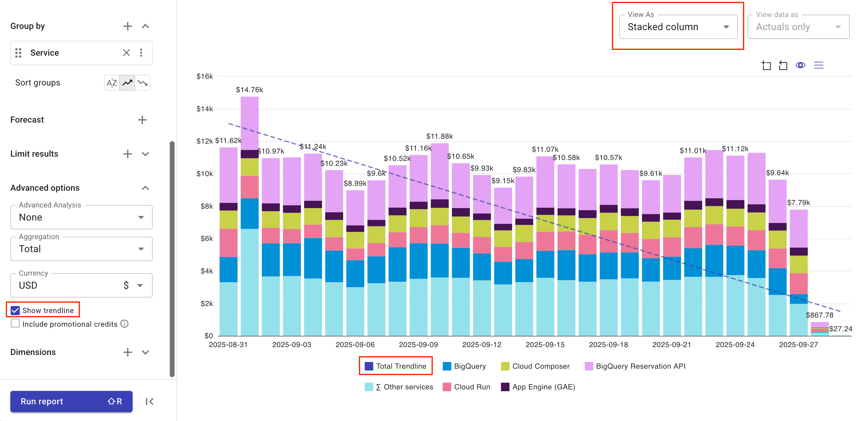Collapse sidebar with the arrow-bar icon

[x=150, y=402]
